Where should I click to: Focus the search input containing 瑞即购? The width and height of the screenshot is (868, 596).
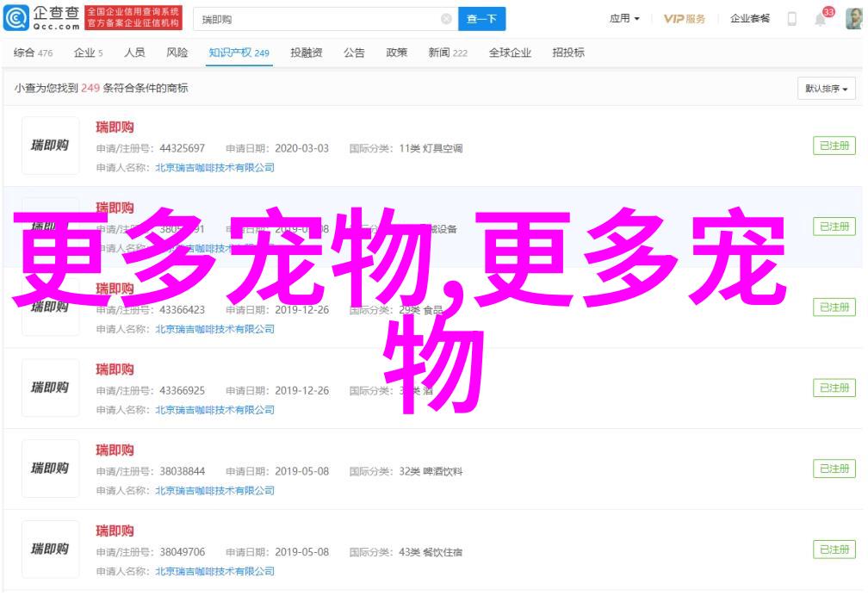pos(325,20)
